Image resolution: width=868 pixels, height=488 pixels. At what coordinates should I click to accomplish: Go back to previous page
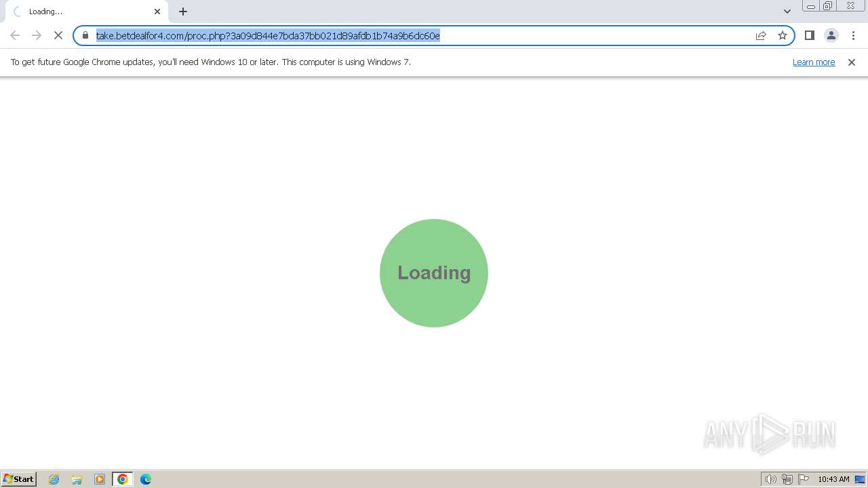(15, 35)
